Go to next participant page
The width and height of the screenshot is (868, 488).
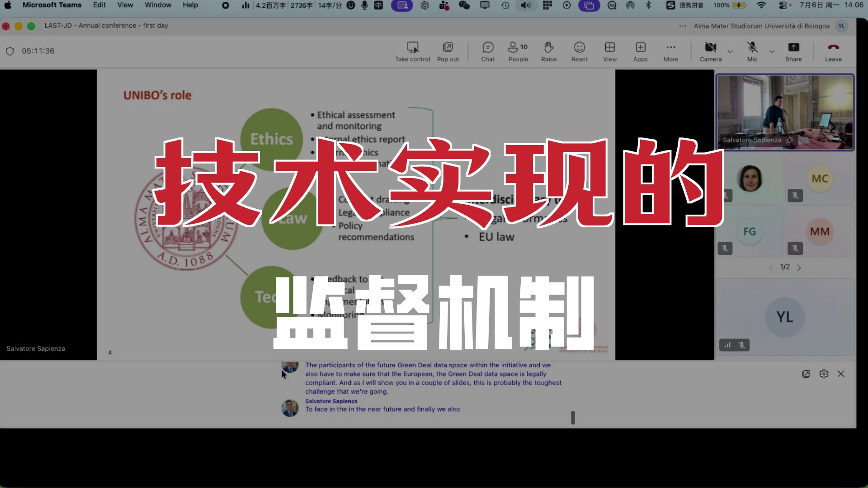pyautogui.click(x=799, y=267)
